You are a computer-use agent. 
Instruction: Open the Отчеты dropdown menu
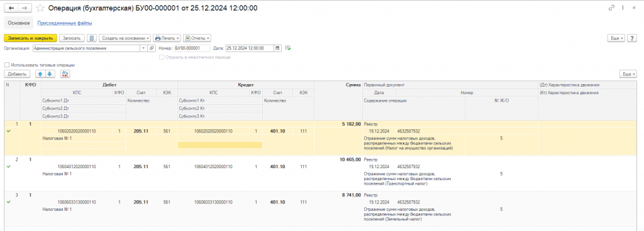tap(197, 38)
